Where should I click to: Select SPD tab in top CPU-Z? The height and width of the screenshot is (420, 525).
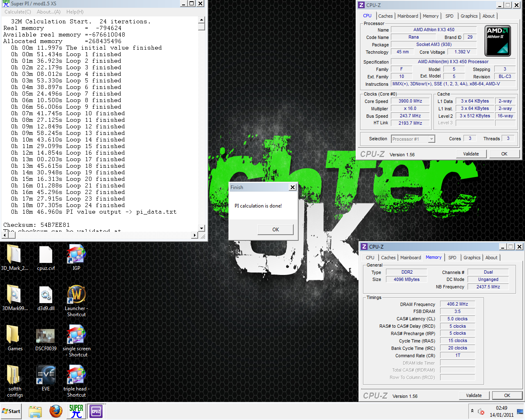(450, 16)
